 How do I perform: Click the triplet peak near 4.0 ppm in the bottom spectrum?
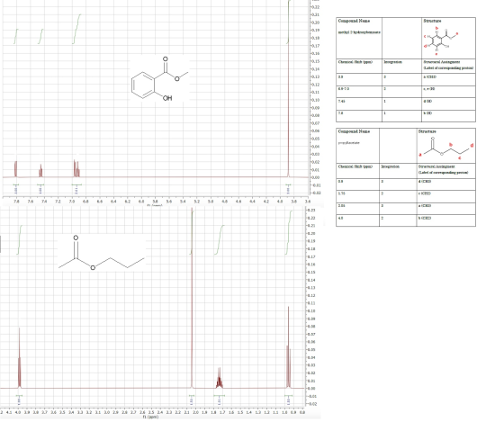click(19, 358)
